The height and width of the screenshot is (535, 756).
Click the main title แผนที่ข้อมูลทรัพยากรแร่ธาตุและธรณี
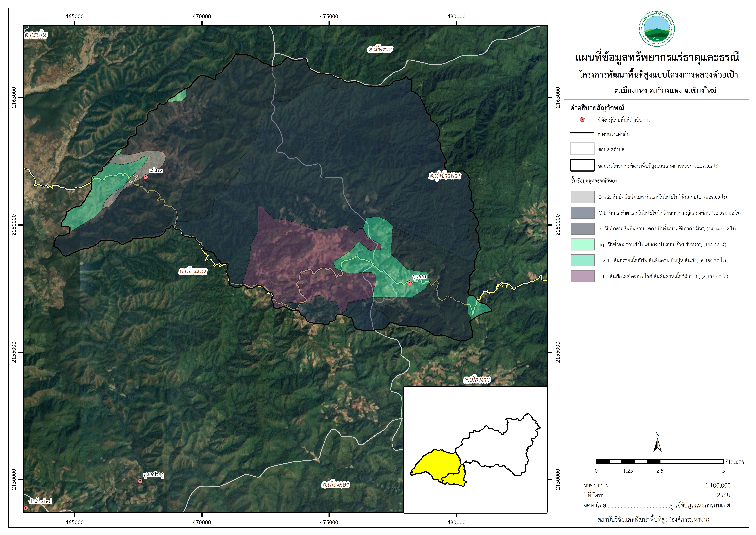coord(657,58)
